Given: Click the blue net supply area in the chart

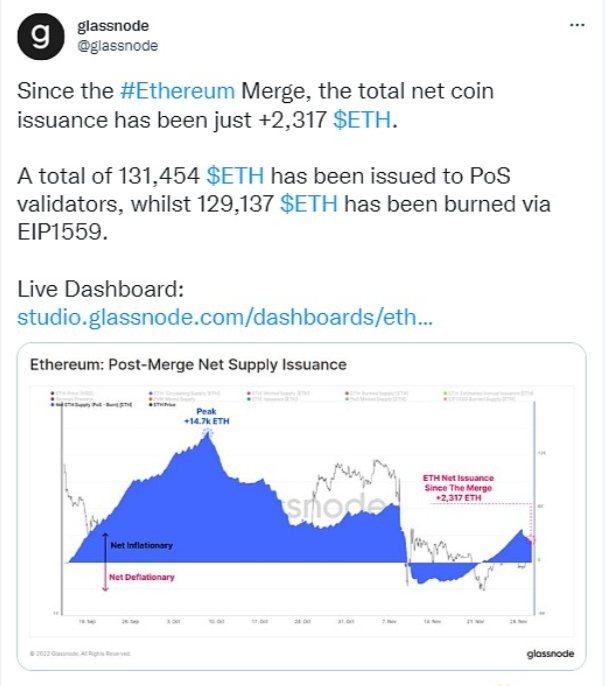Looking at the screenshot, I should pos(220,510).
